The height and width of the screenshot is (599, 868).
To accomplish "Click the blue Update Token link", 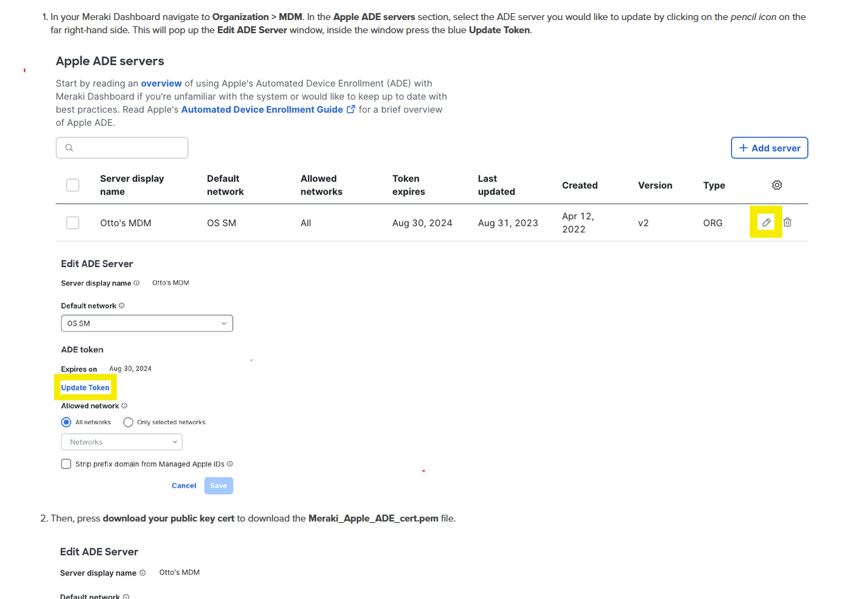I will coord(84,387).
